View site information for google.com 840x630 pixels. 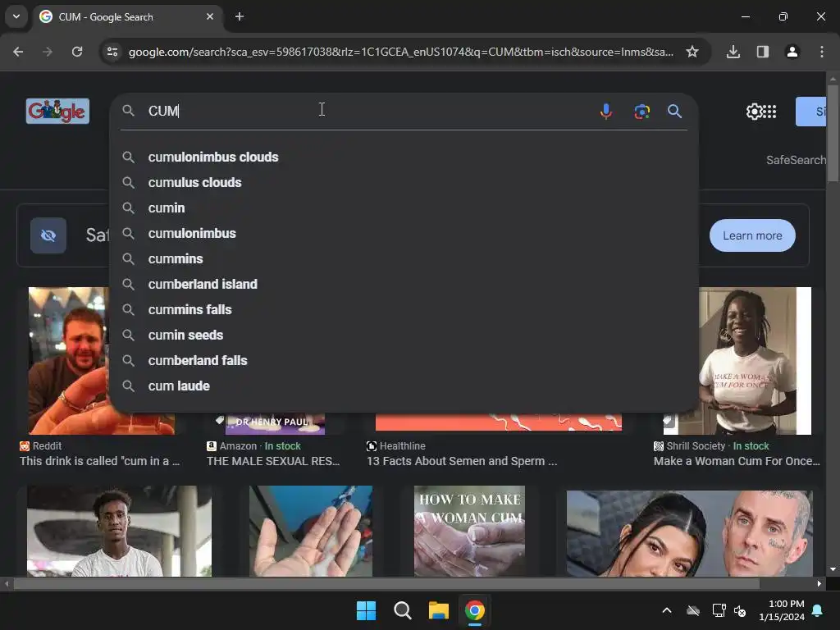pos(112,52)
